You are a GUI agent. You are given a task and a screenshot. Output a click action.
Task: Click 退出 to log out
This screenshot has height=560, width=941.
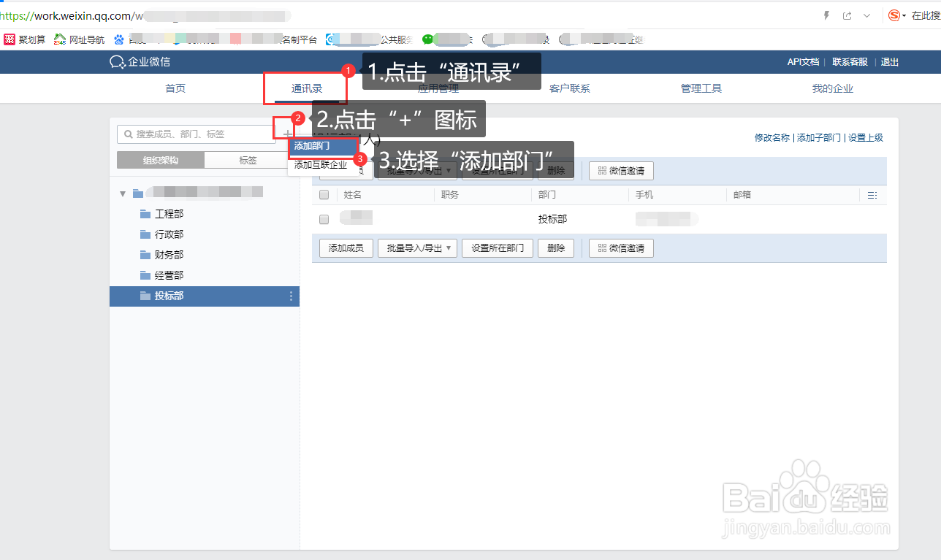(x=890, y=62)
